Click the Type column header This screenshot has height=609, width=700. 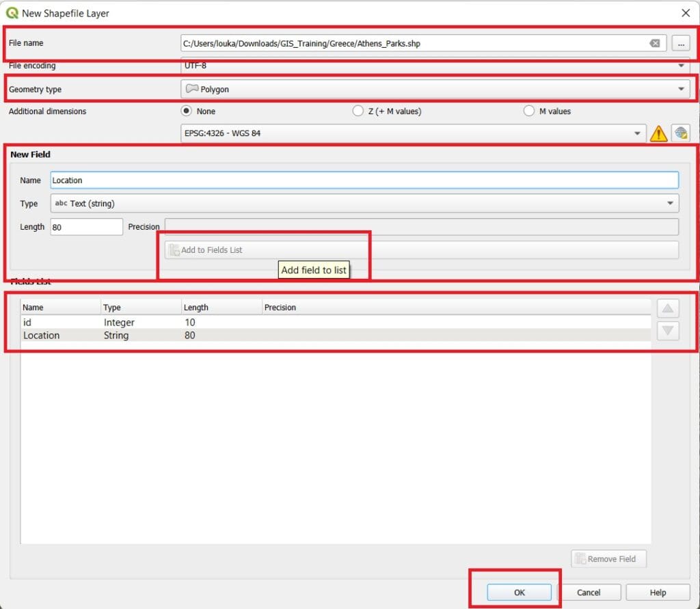tap(141, 307)
